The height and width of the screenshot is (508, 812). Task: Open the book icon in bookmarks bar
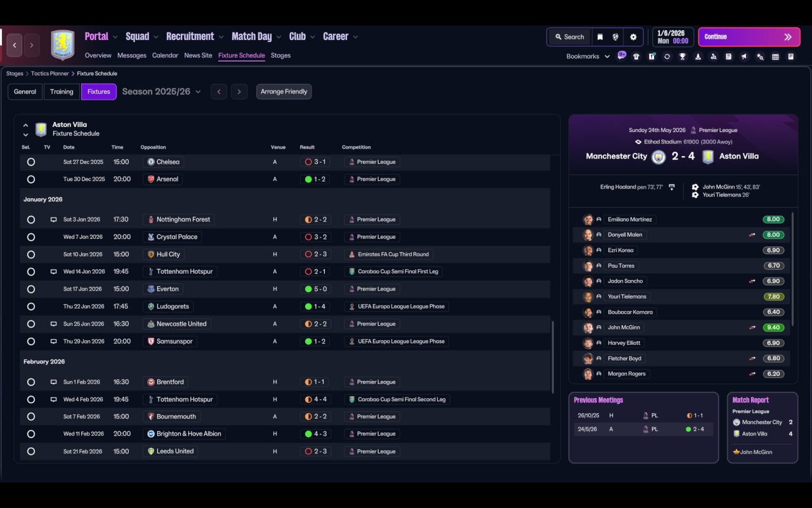(791, 57)
